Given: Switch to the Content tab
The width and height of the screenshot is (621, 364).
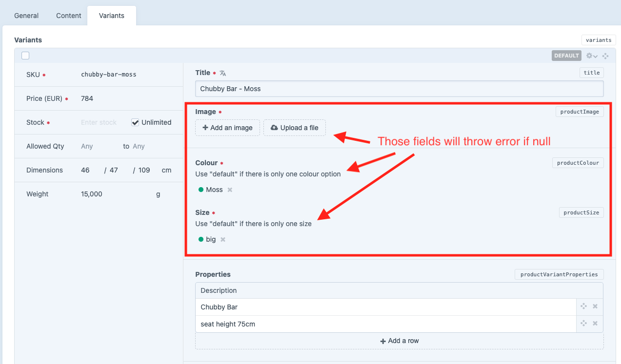Looking at the screenshot, I should [x=68, y=15].
